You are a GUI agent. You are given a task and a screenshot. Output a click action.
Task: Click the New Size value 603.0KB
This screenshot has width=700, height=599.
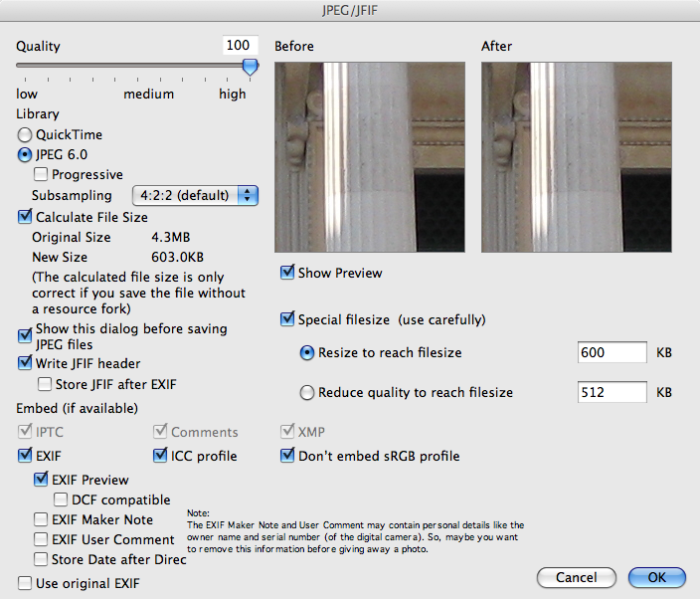point(177,258)
